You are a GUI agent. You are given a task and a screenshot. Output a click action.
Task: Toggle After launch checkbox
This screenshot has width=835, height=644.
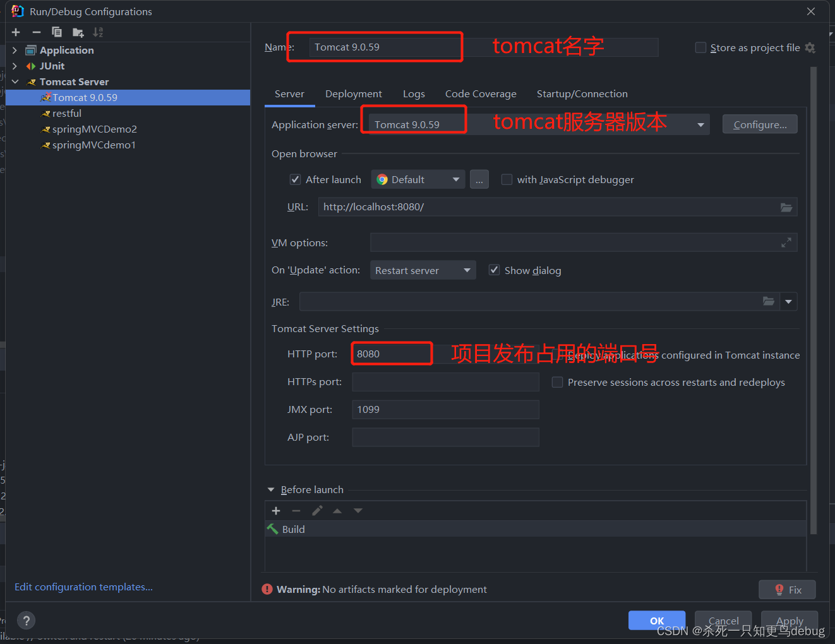(295, 179)
